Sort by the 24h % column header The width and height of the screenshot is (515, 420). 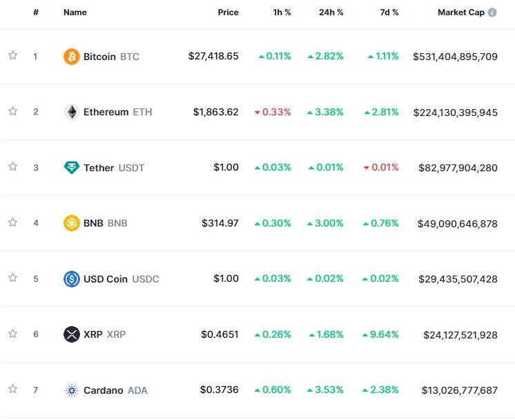click(331, 12)
